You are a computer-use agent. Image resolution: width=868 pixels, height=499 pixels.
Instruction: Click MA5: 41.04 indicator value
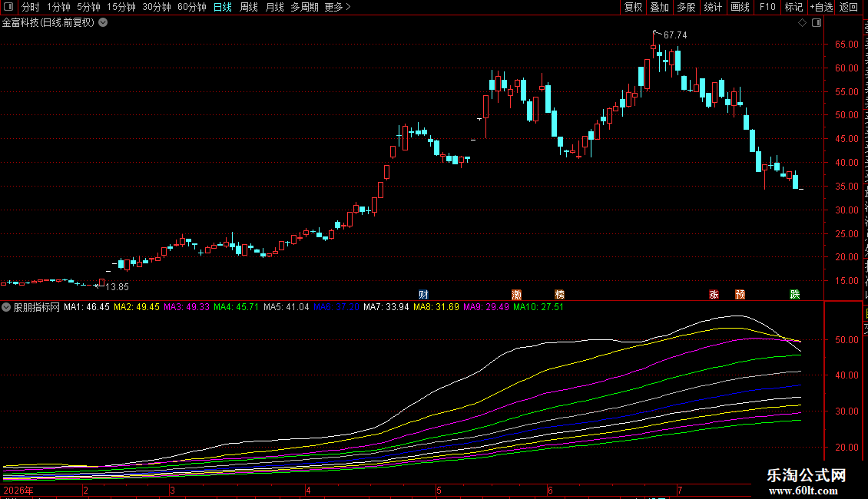click(287, 307)
